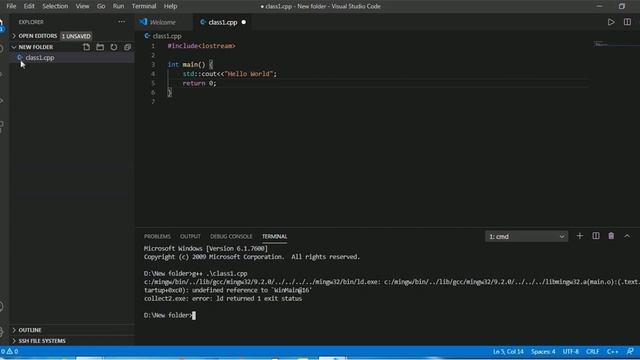Viewport: 640px width, 360px height.
Task: Change line endings via CRLF status item
Action: click(593, 351)
